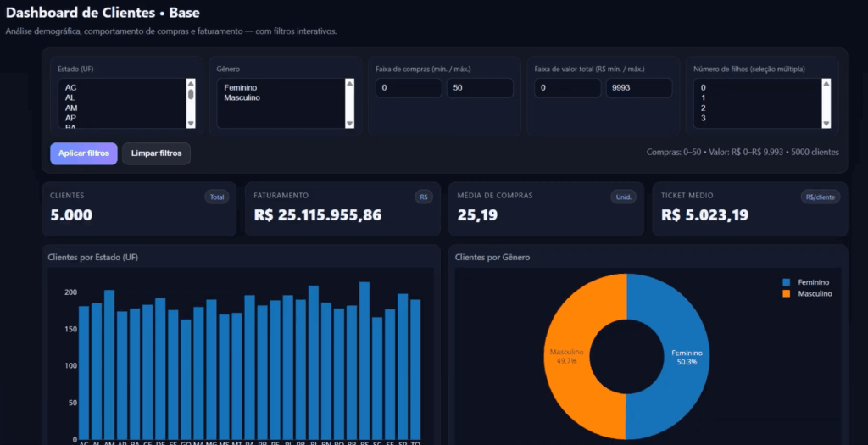Apply filters with Aplicar filtros button
The image size is (868, 445).
(x=84, y=154)
